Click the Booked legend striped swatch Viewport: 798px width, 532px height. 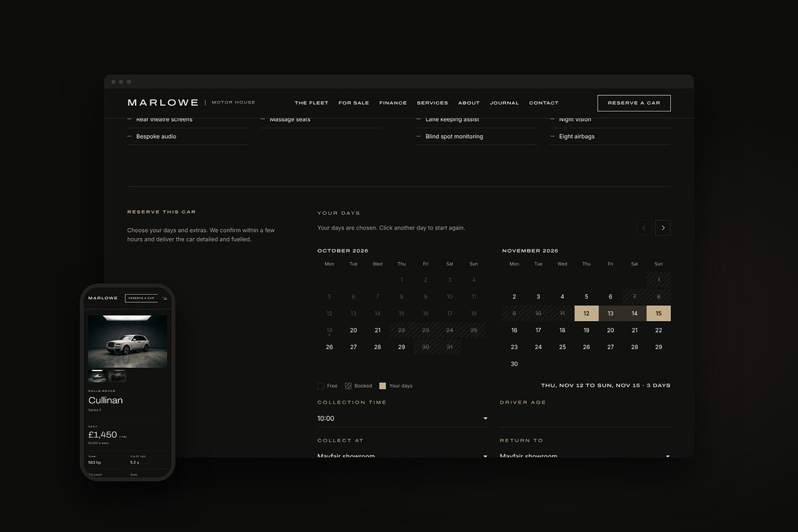[x=348, y=386]
